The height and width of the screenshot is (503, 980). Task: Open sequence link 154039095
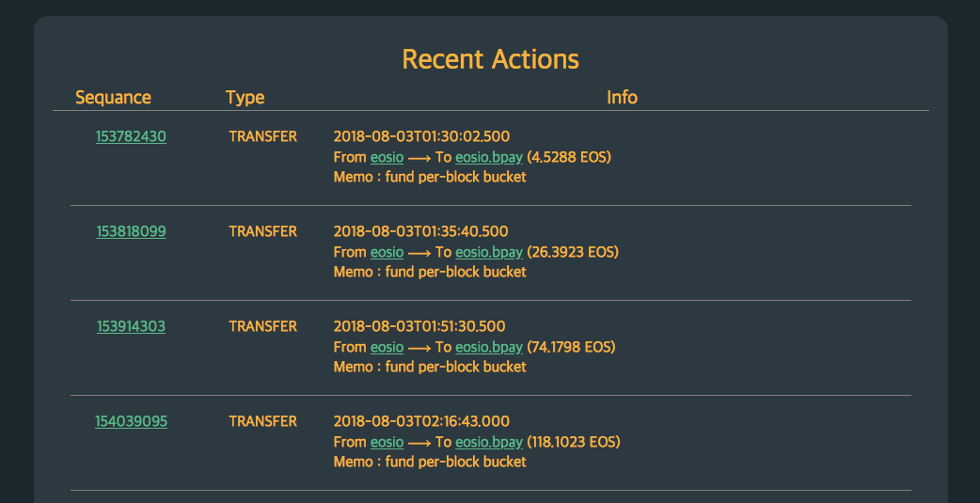pyautogui.click(x=131, y=421)
